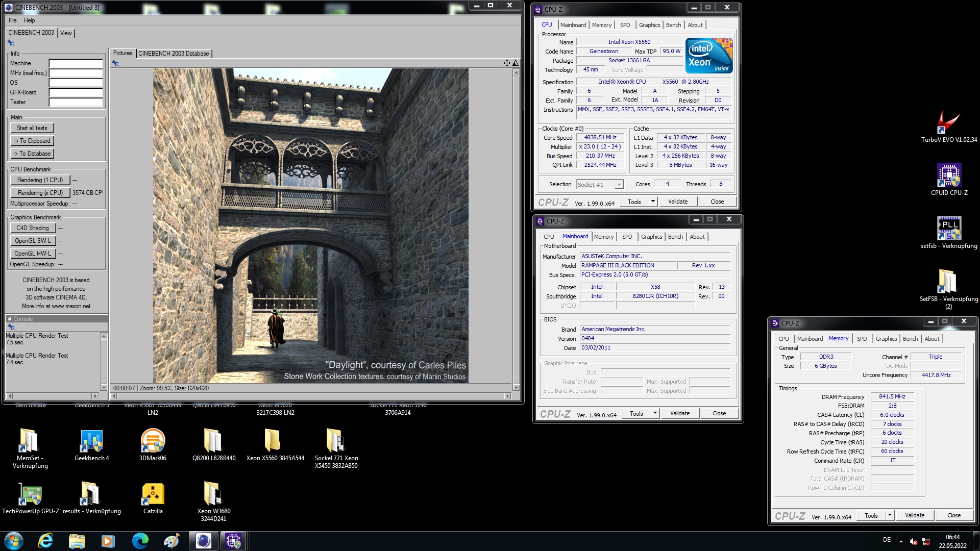Click picture vertical scrollbar down arrow
This screenshot has height=551, width=980.
point(516,388)
